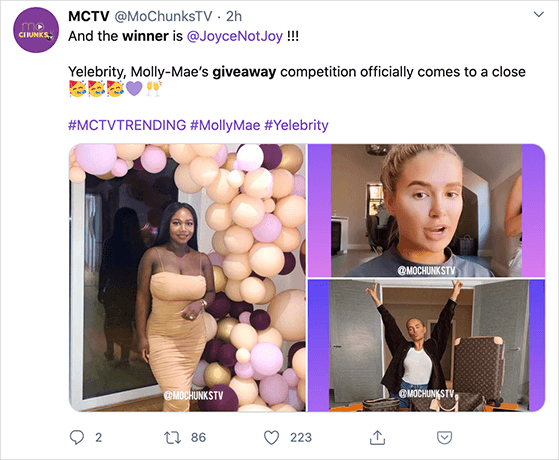Screen dimensions: 559x460
Task: Click the 86 retweet count
Action: pyautogui.click(x=198, y=438)
